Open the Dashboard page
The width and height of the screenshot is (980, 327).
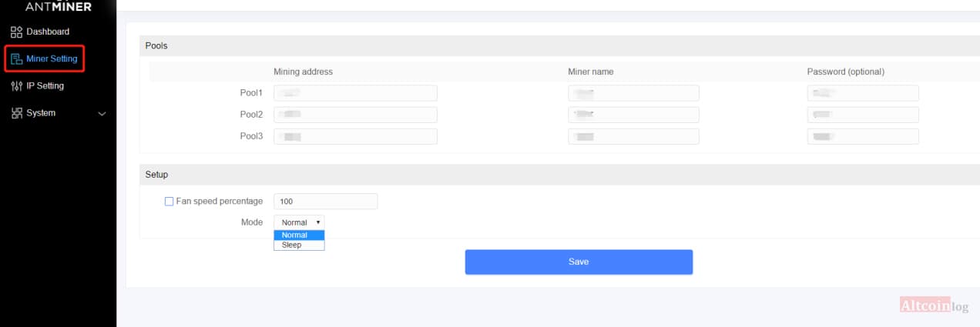(48, 32)
